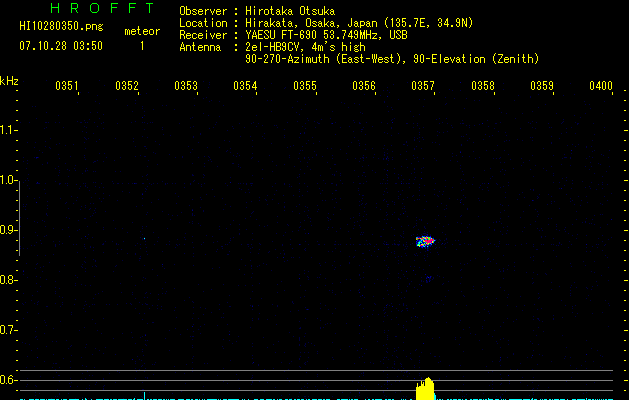The width and height of the screenshot is (629, 400).
Task: Click the 0357 time axis label
Action: click(x=423, y=85)
